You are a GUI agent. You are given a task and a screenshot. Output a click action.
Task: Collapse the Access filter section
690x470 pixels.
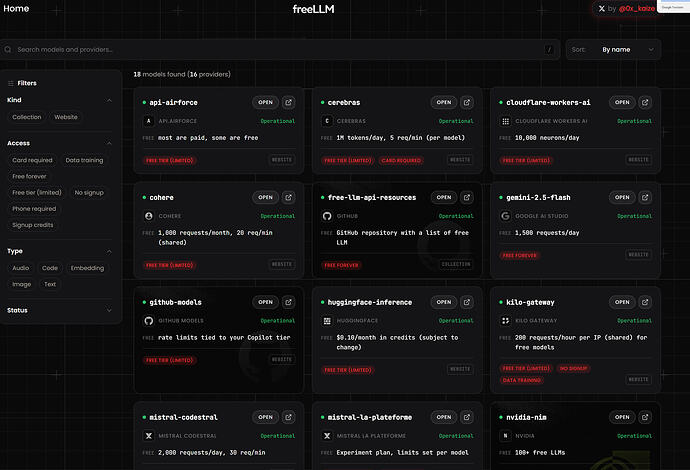(109, 143)
